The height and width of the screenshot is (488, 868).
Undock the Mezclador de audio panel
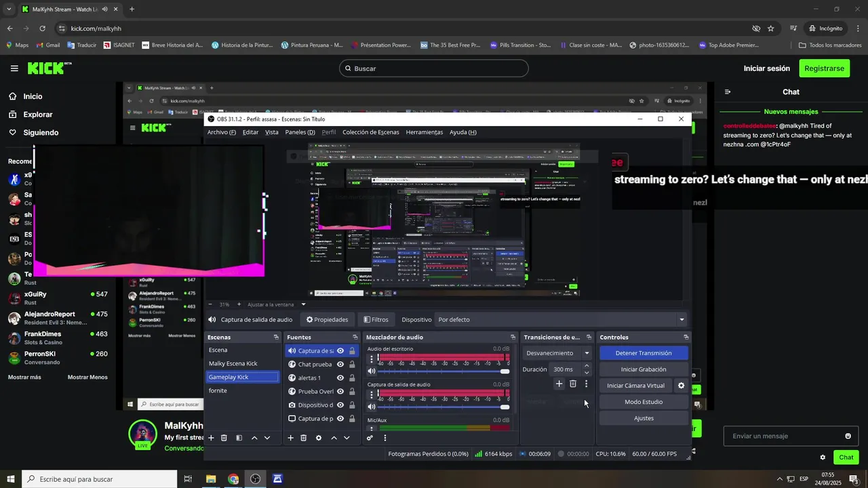(513, 337)
